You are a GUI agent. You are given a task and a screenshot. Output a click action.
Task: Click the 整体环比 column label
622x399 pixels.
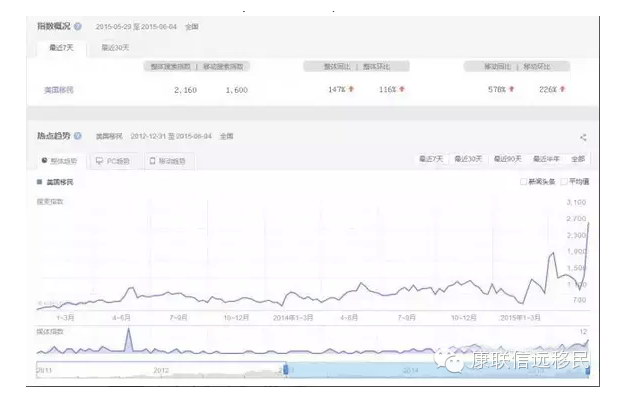tap(376, 67)
